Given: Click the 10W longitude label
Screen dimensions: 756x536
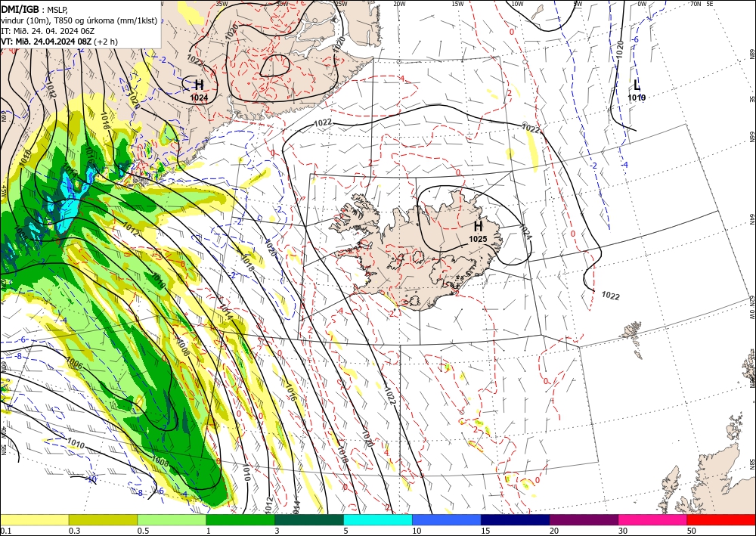Looking at the screenshot, I should coord(517,4).
